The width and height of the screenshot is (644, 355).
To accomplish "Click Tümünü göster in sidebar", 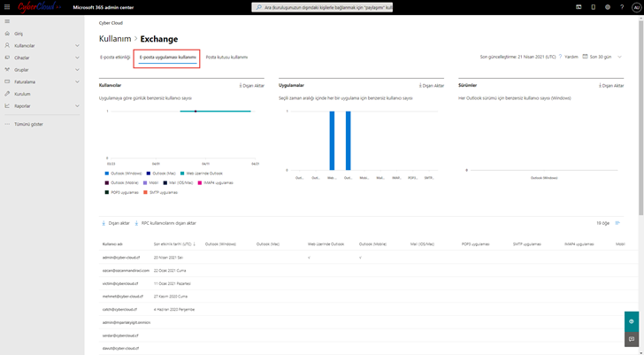I will pyautogui.click(x=28, y=124).
